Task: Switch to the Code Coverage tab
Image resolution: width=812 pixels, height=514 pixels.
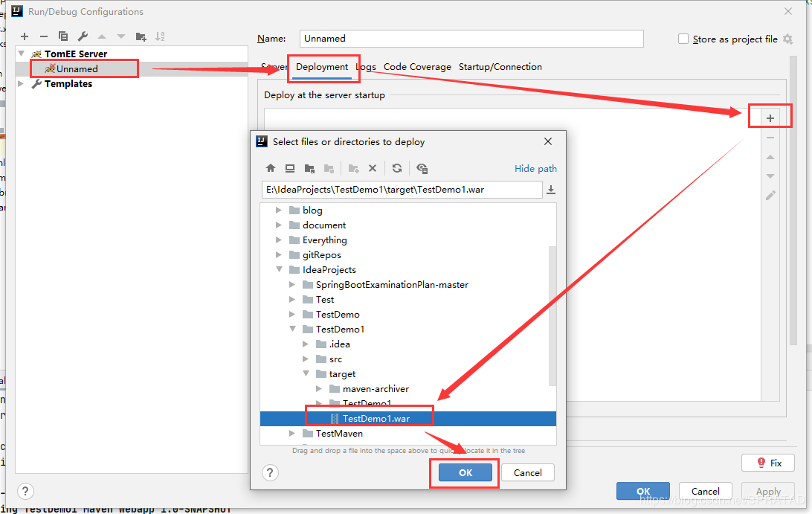Action: point(417,67)
